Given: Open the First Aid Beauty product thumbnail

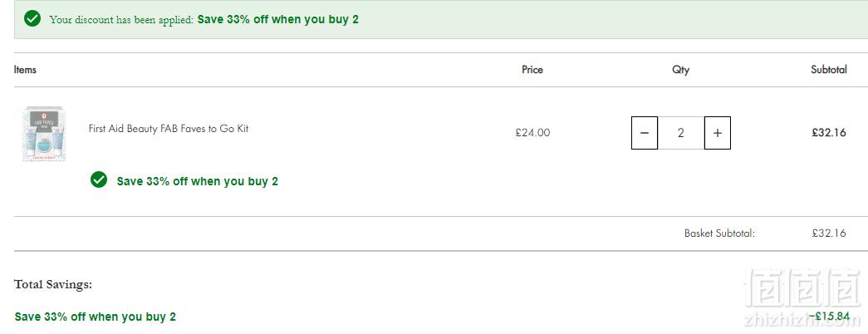Looking at the screenshot, I should tap(44, 134).
